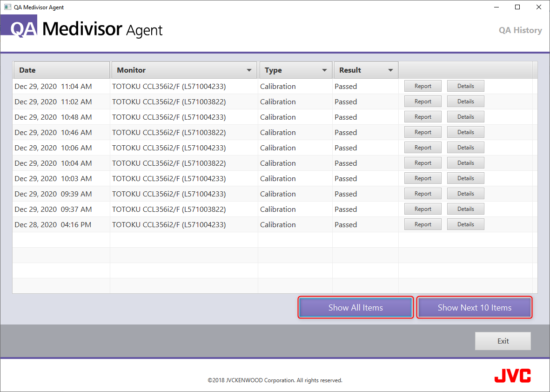
Task: Click monitor name in the 04:16 PM row
Action: click(169, 224)
